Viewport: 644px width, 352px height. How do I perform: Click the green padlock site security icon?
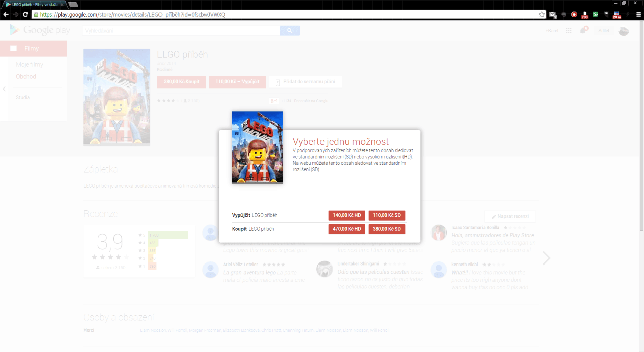click(36, 15)
